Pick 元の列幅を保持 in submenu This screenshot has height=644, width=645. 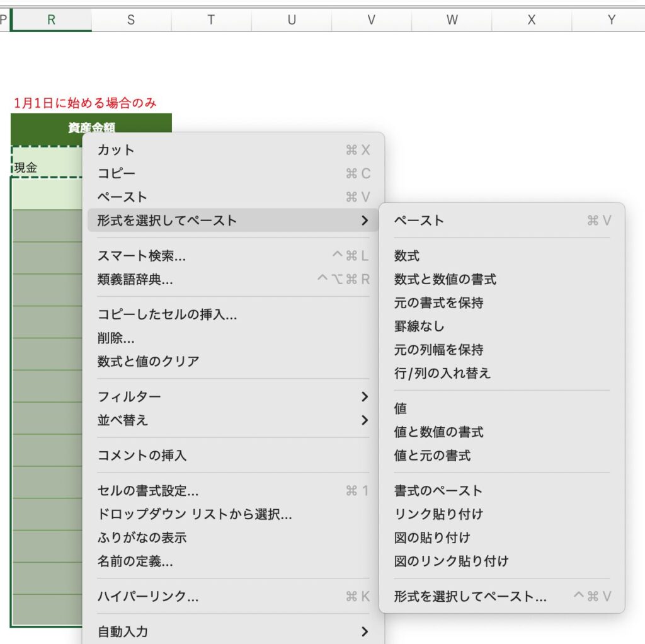438,350
